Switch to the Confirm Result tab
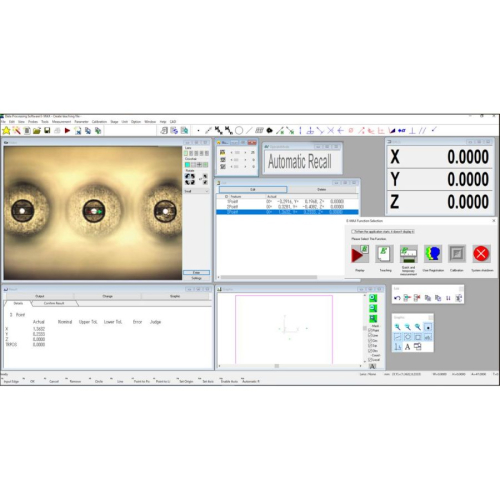The width and height of the screenshot is (500, 500). 54,303
